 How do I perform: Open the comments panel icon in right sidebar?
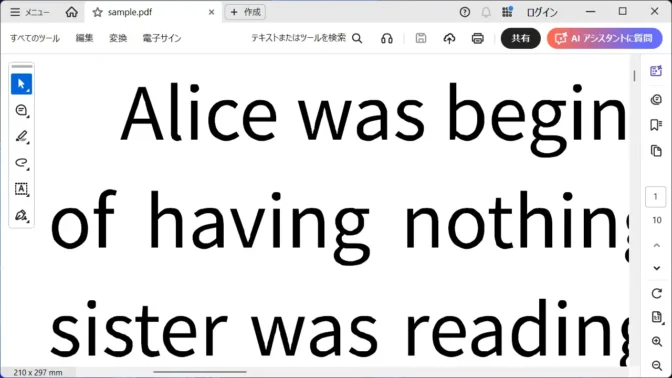click(656, 99)
